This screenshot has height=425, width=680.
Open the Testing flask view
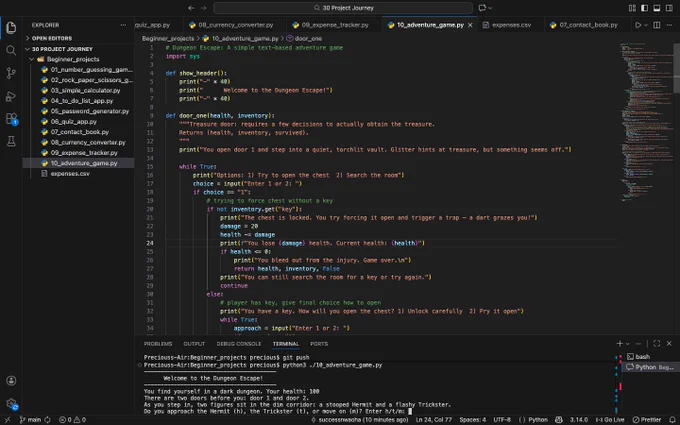11,141
